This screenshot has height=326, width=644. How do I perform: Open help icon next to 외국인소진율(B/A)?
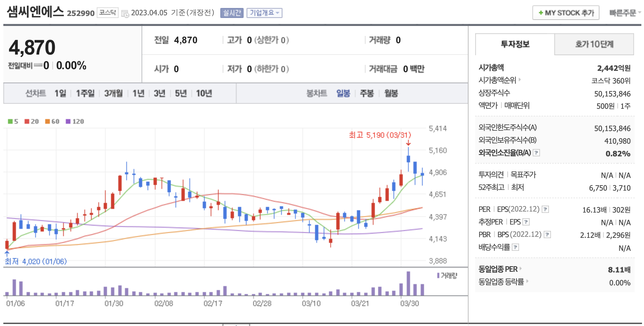coord(536,153)
